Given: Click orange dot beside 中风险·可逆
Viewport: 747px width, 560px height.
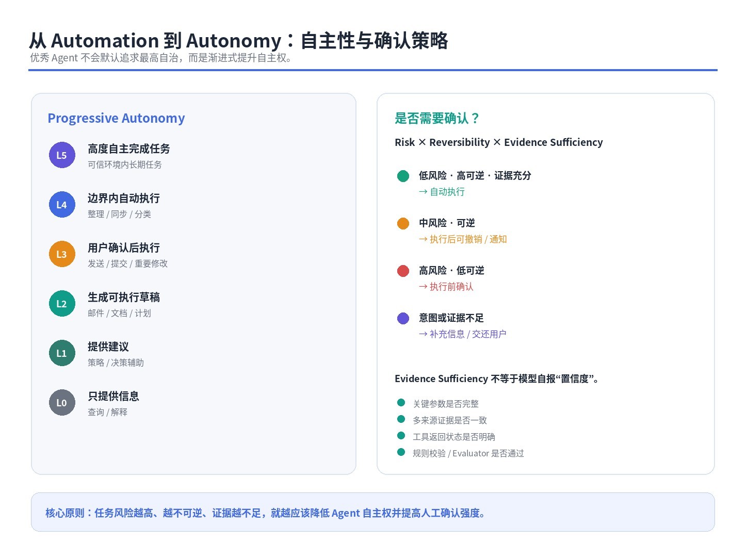Looking at the screenshot, I should click(x=403, y=224).
